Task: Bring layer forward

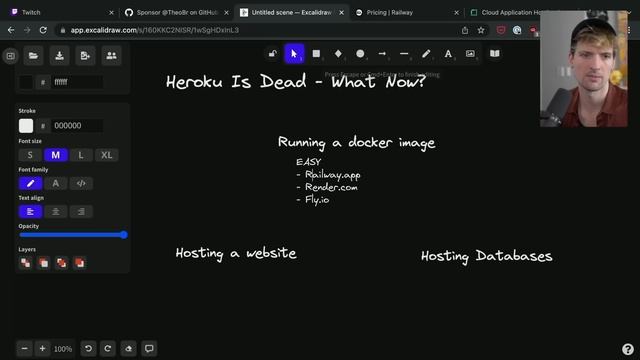Action: (62, 263)
